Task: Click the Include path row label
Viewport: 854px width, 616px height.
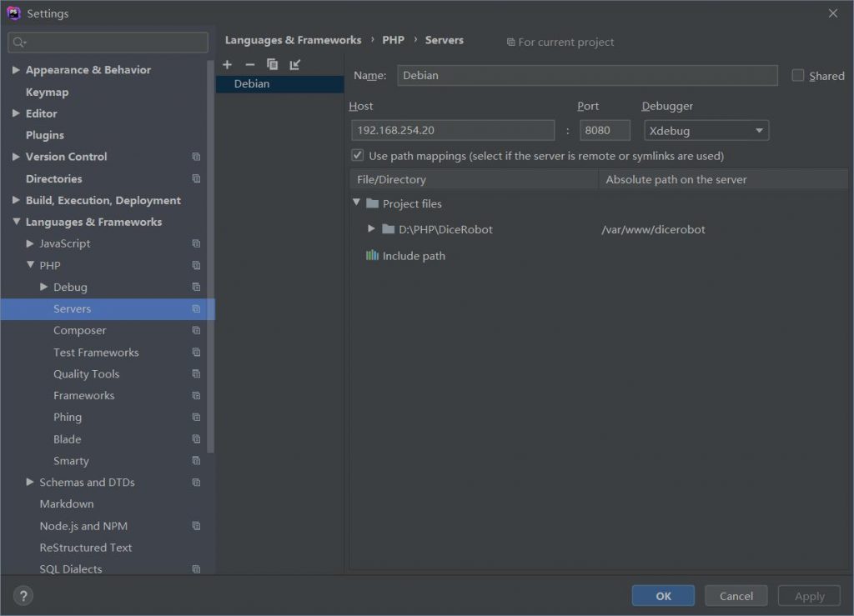Action: pyautogui.click(x=414, y=256)
